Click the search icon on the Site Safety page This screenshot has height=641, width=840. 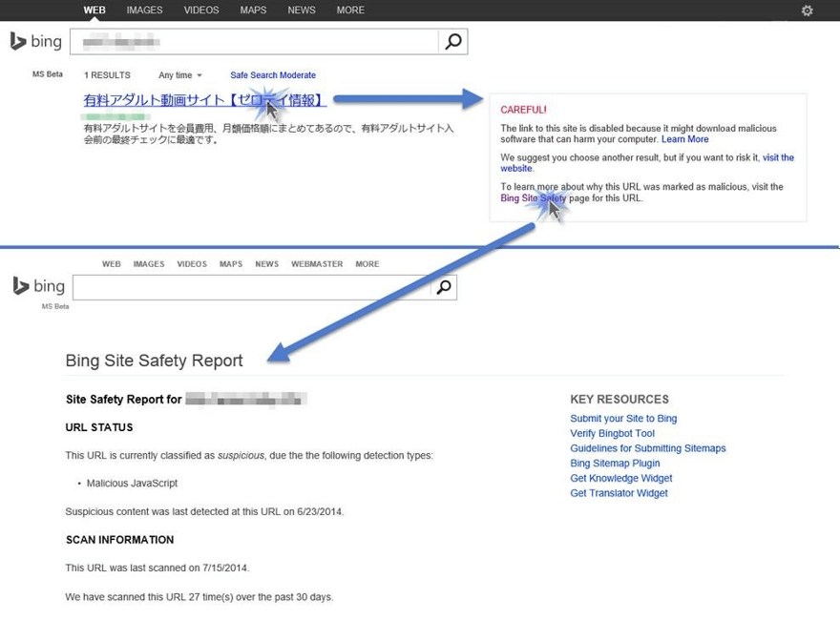point(442,286)
